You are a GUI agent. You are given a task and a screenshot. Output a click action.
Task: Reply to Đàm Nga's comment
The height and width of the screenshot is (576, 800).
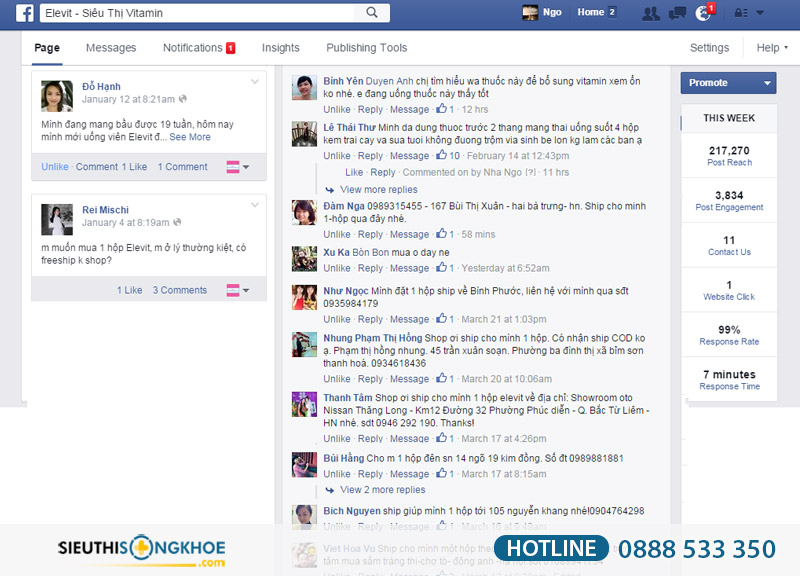[x=370, y=234]
